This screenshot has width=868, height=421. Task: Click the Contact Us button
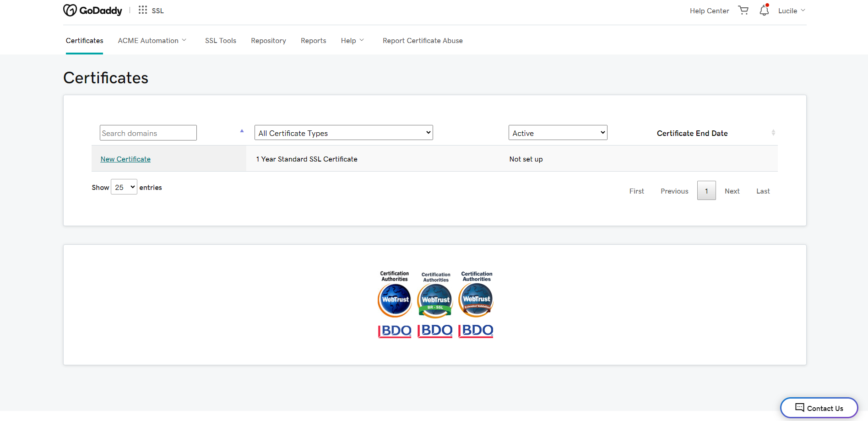819,408
